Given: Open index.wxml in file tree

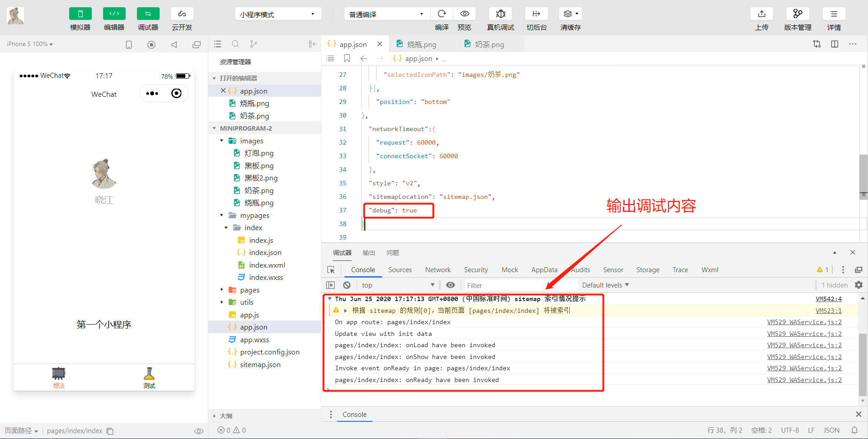Looking at the screenshot, I should coord(267,265).
